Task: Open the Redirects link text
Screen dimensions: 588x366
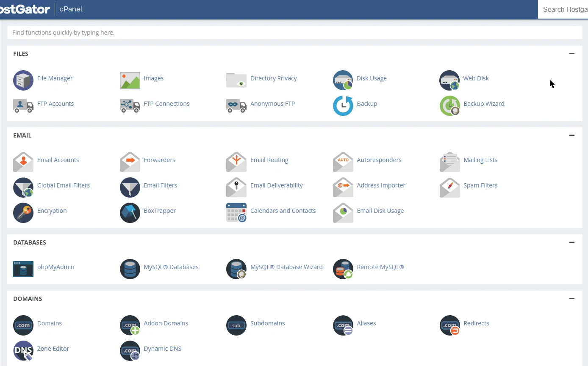Action: tap(476, 323)
